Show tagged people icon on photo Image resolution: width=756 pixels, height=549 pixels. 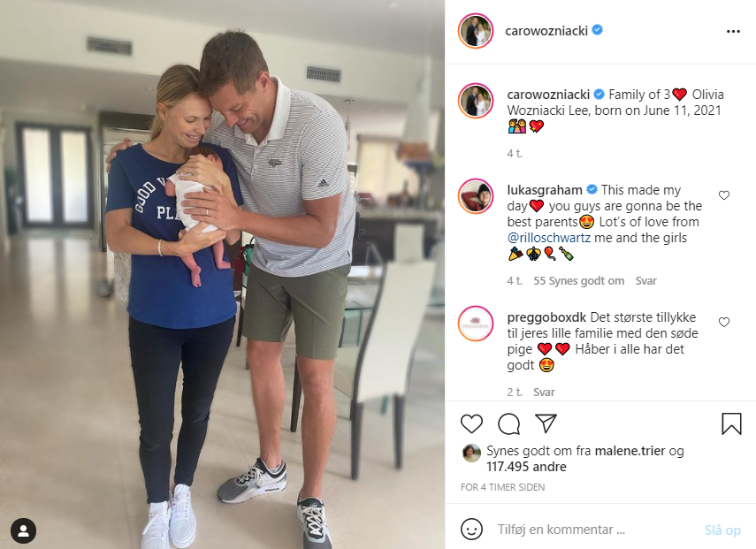[23, 530]
